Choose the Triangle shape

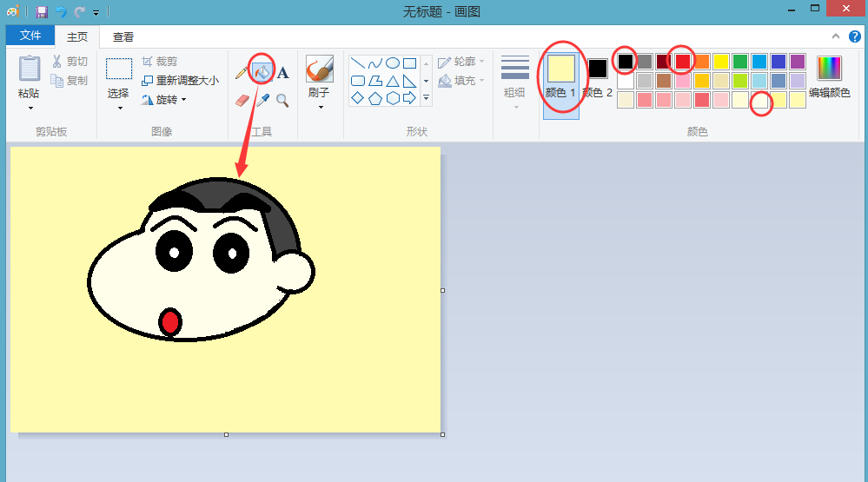click(x=393, y=81)
